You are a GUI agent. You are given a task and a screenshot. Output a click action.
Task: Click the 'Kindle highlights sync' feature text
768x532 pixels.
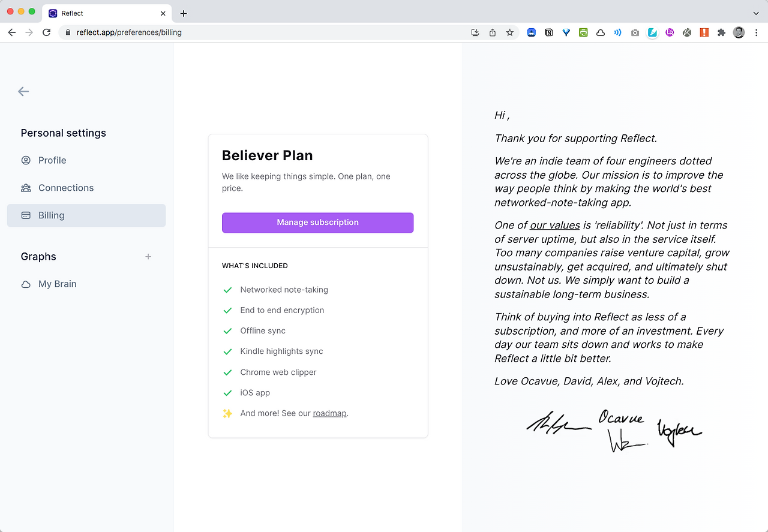click(x=281, y=351)
